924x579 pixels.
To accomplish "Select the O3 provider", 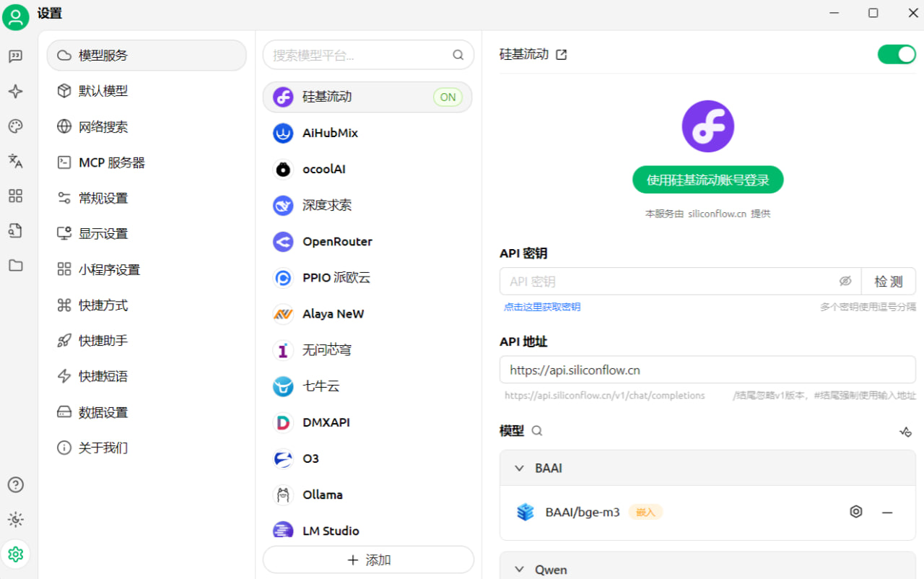I will [x=367, y=458].
